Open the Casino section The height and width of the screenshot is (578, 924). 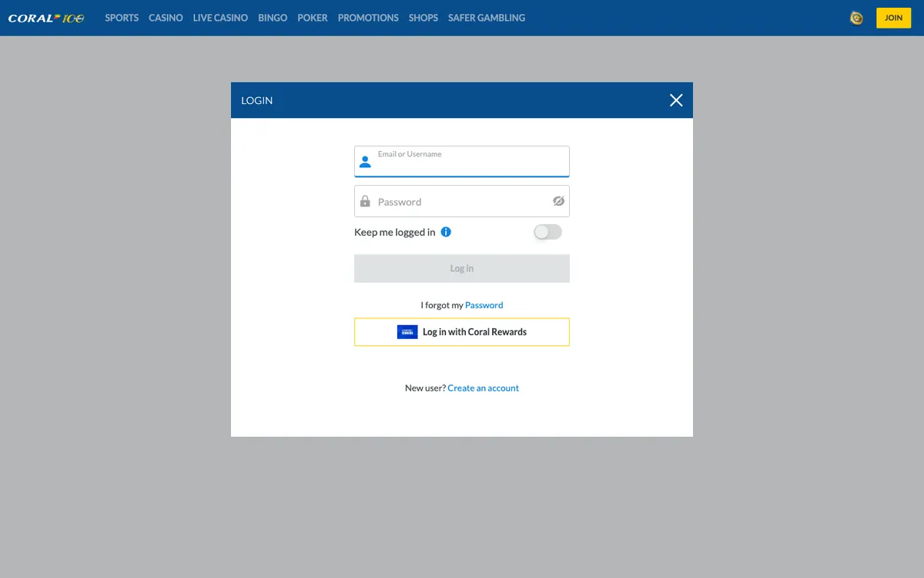pyautogui.click(x=166, y=18)
